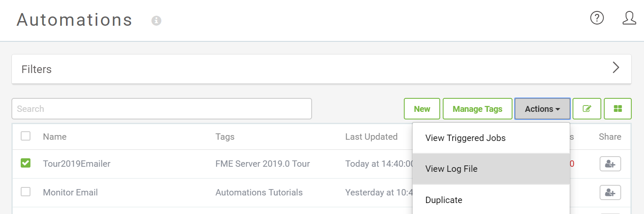
Task: Collapse the Actions dropdown button
Action: [542, 109]
